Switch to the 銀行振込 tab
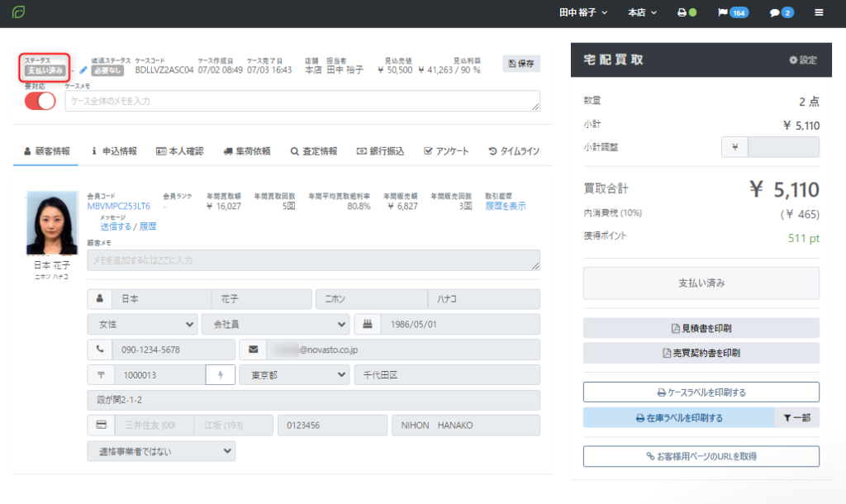The width and height of the screenshot is (846, 504). click(381, 151)
